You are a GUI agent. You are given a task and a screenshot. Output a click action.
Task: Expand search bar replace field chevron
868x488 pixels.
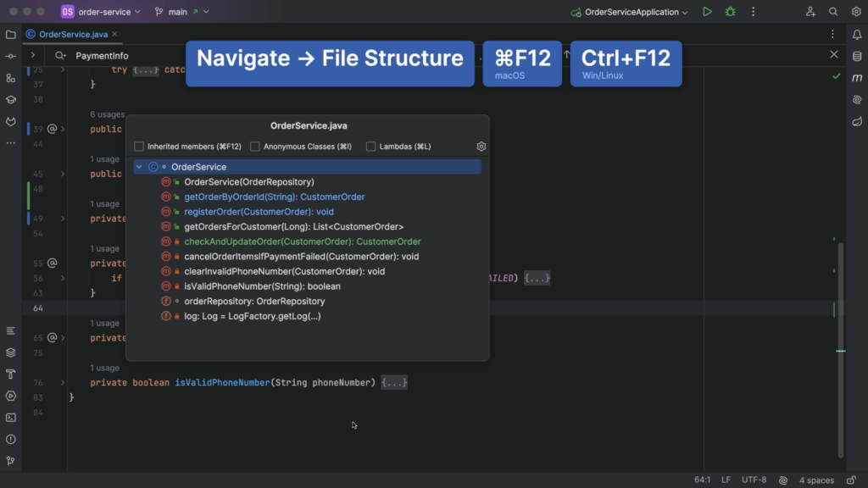pyautogui.click(x=33, y=55)
